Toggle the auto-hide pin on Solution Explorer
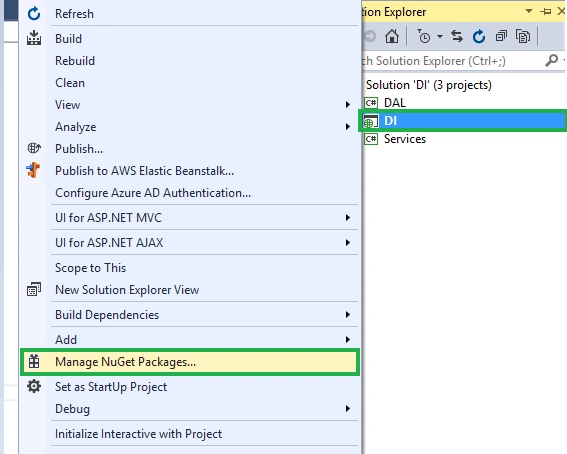 (x=546, y=12)
